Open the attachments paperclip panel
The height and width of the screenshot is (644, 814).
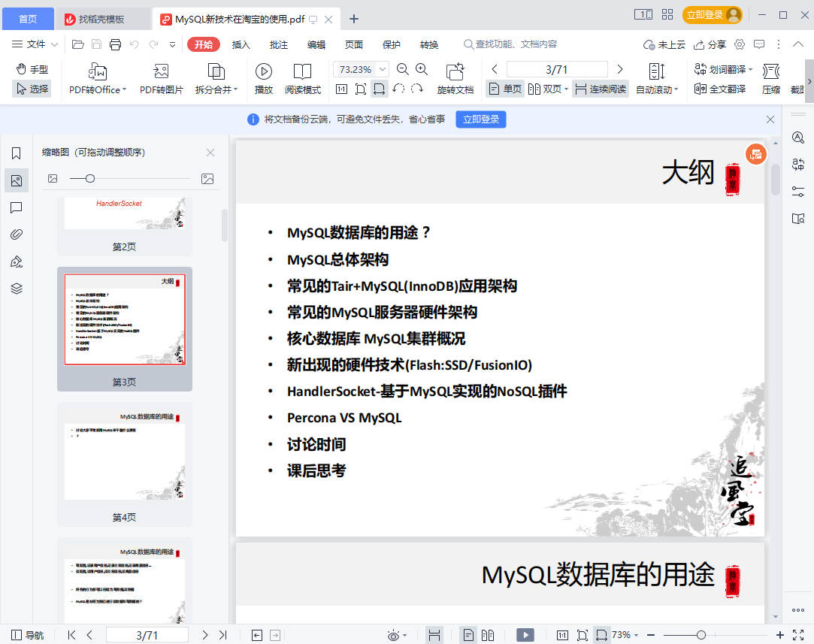(17, 234)
